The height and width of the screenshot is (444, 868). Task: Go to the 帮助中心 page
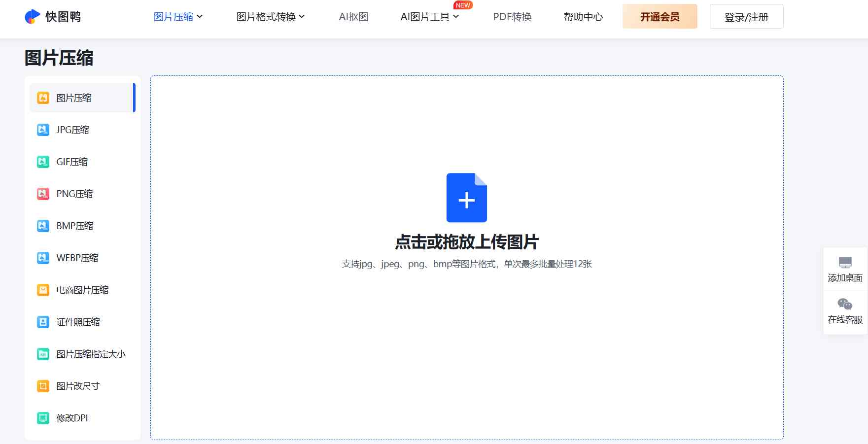tap(584, 16)
